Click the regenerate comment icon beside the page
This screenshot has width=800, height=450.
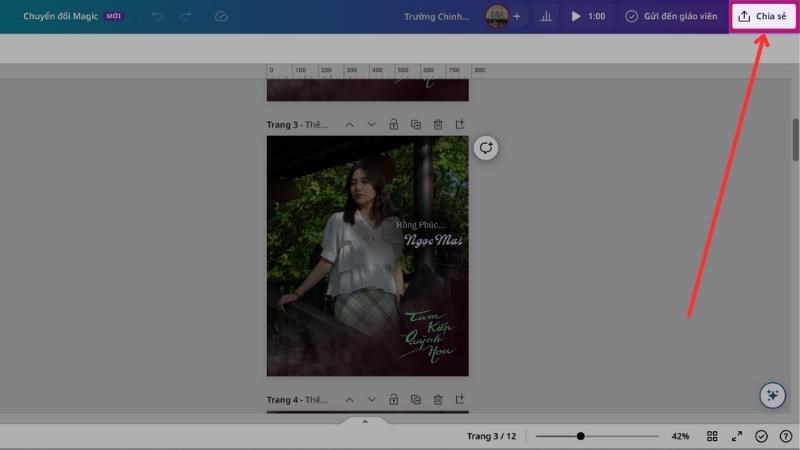pos(486,148)
